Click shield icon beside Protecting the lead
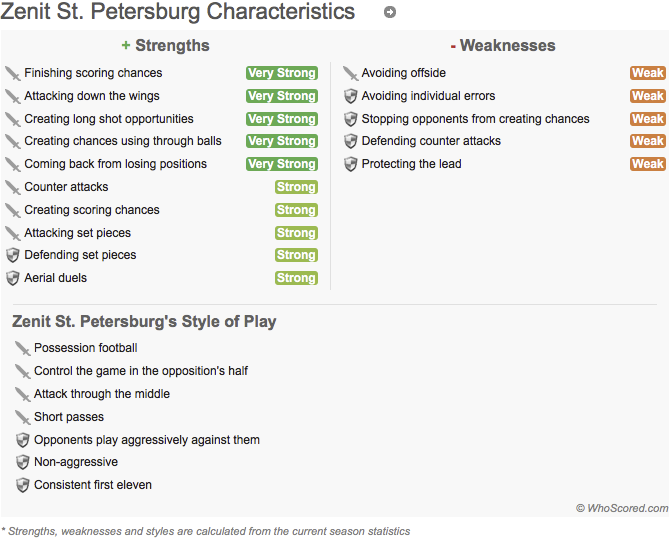The width and height of the screenshot is (670, 540). pos(350,165)
